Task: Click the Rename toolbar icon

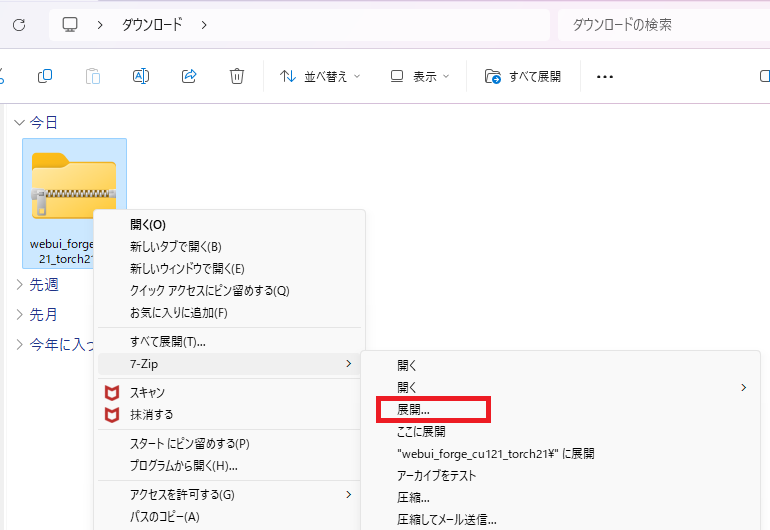Action: pyautogui.click(x=141, y=76)
